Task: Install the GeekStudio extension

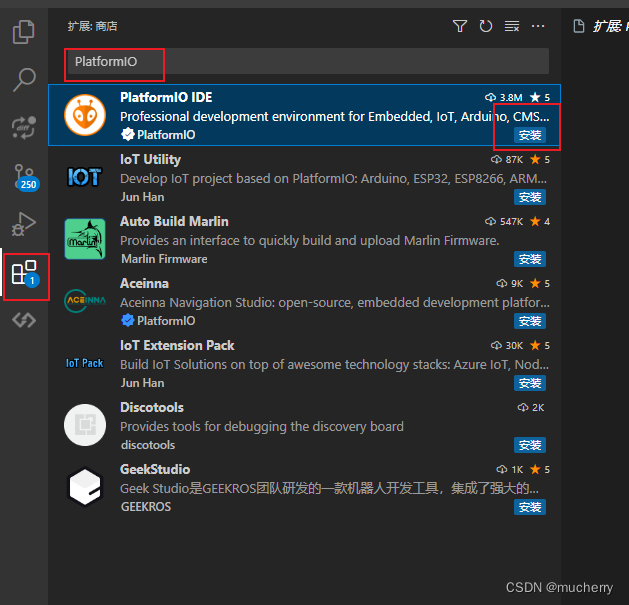Action: coord(530,507)
